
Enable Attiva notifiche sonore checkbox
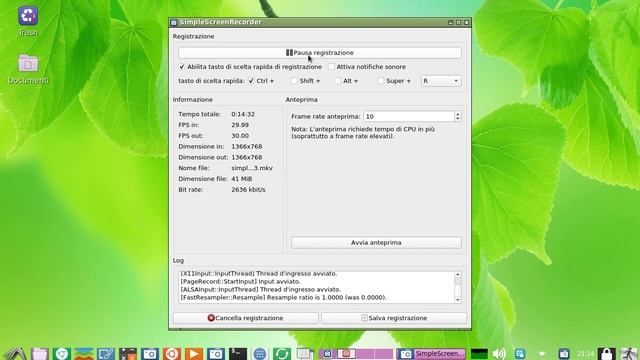331,67
